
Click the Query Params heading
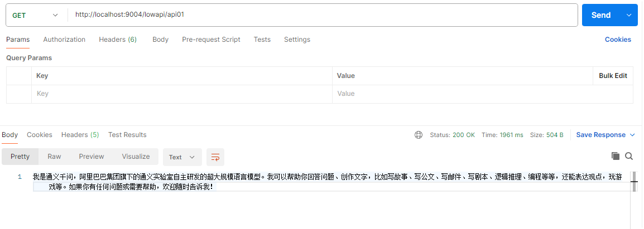click(x=29, y=58)
